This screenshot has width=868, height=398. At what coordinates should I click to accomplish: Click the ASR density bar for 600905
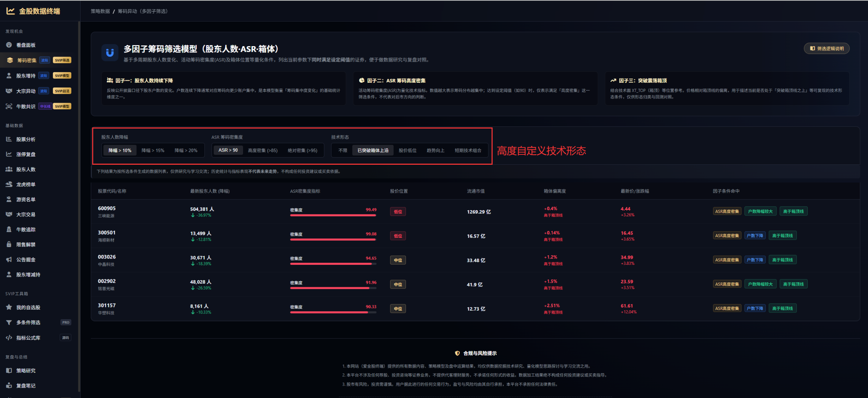click(333, 215)
